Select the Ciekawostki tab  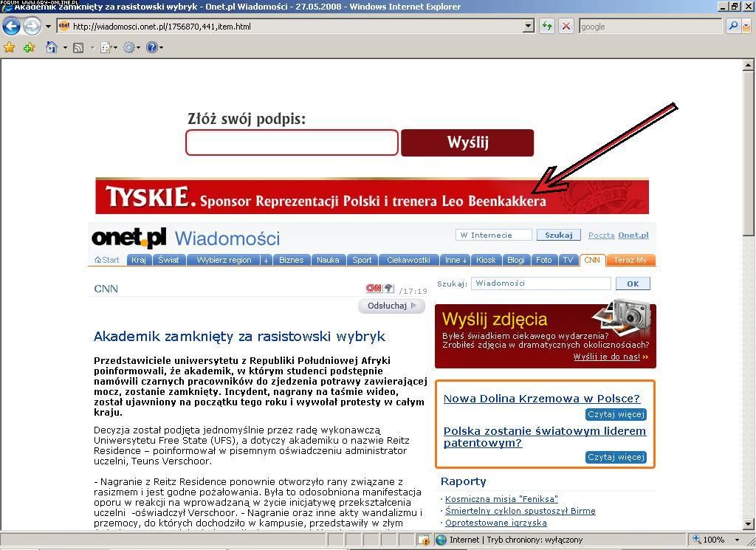(408, 260)
